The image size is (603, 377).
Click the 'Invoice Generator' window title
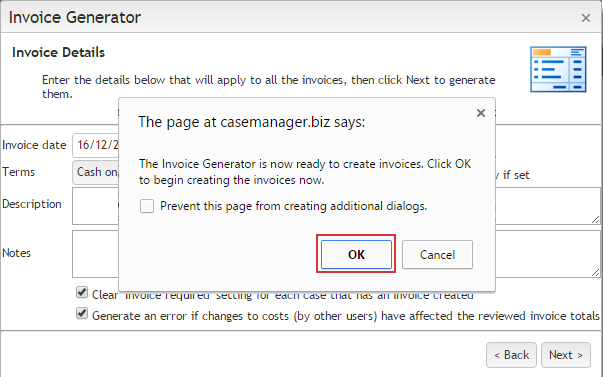coord(75,17)
